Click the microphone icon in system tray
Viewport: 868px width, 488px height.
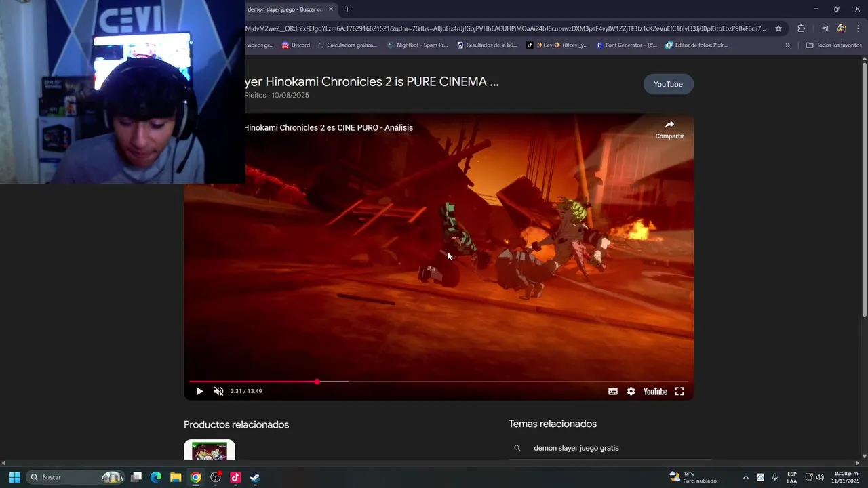click(775, 477)
